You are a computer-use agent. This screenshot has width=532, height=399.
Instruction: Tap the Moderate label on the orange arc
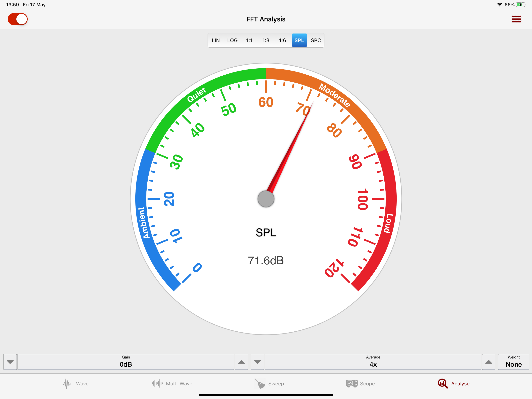click(335, 95)
